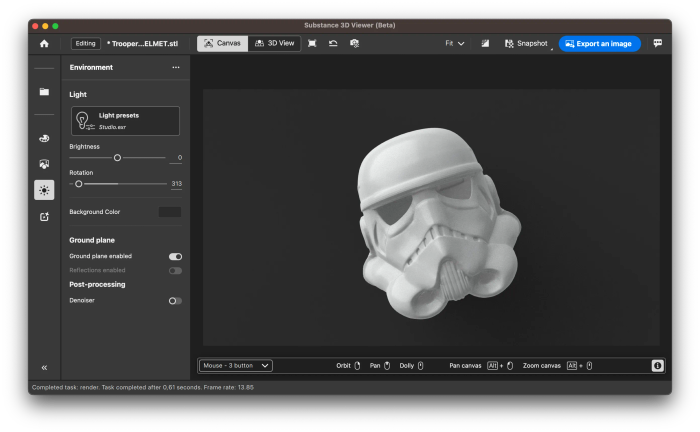Click the Zoom canvas shortcut hint
Screen dimensions: 700x432
tap(558, 366)
